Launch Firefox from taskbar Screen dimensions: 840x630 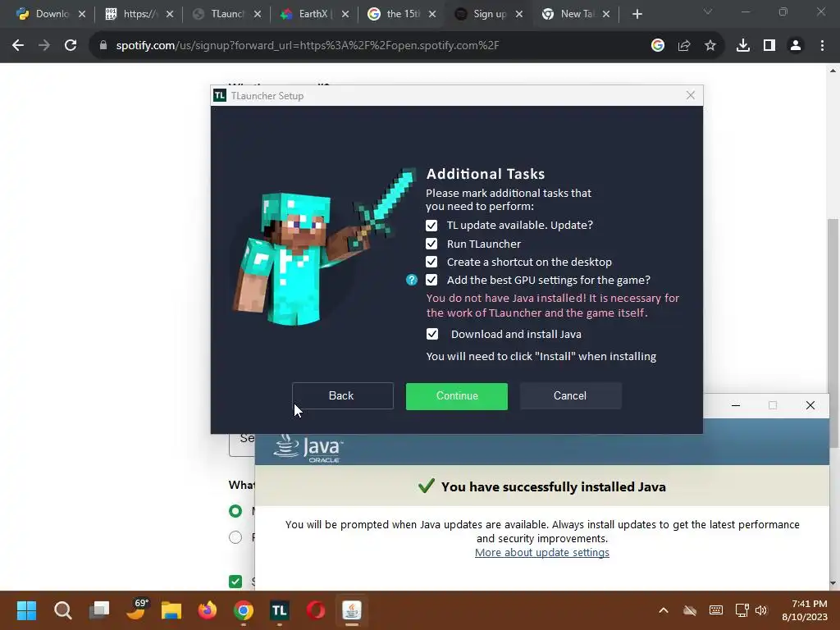click(208, 610)
